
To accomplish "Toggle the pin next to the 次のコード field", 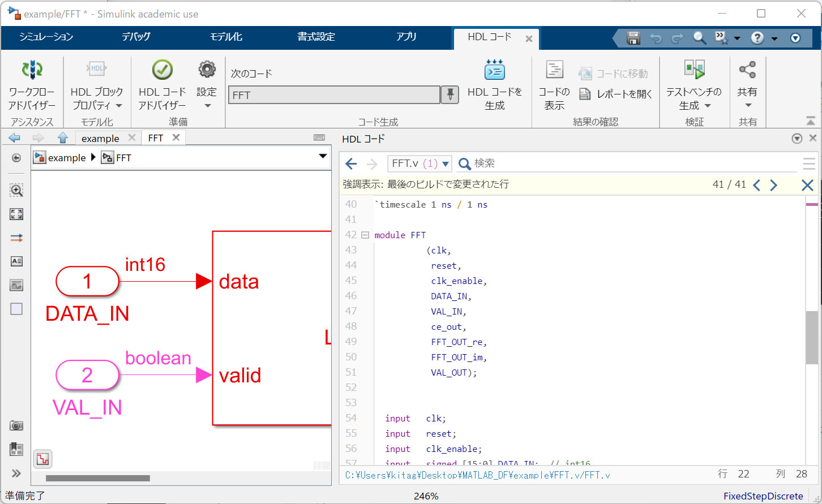I will 449,94.
